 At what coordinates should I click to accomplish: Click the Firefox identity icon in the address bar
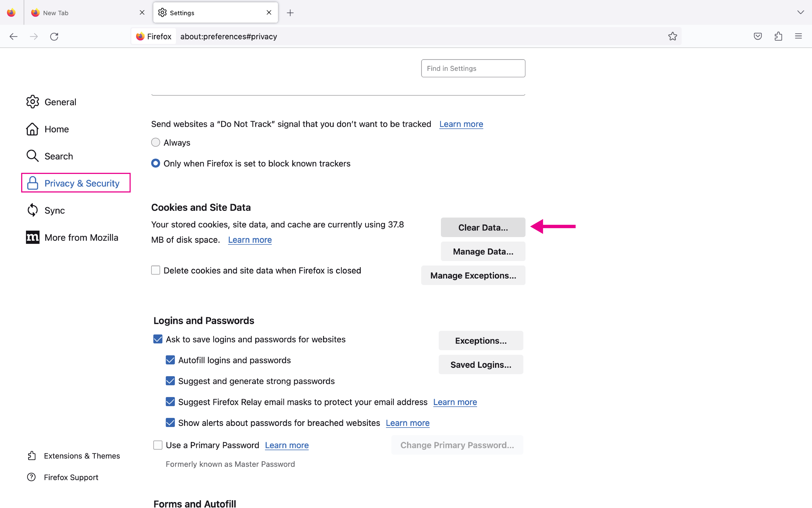tap(140, 36)
